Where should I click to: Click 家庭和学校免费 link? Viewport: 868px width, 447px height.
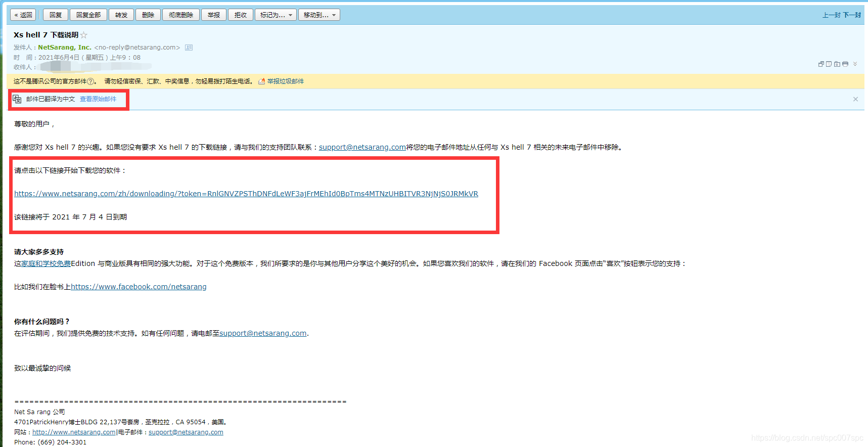(46, 263)
